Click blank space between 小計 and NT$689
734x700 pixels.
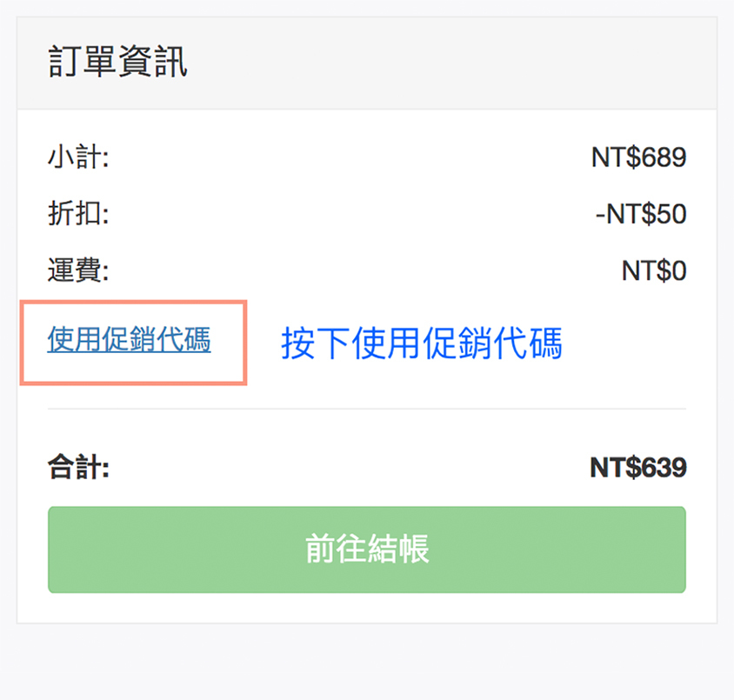(348, 158)
